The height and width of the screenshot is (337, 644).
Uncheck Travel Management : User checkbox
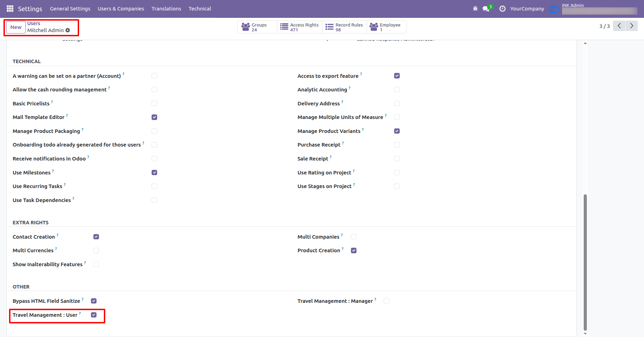pos(94,315)
